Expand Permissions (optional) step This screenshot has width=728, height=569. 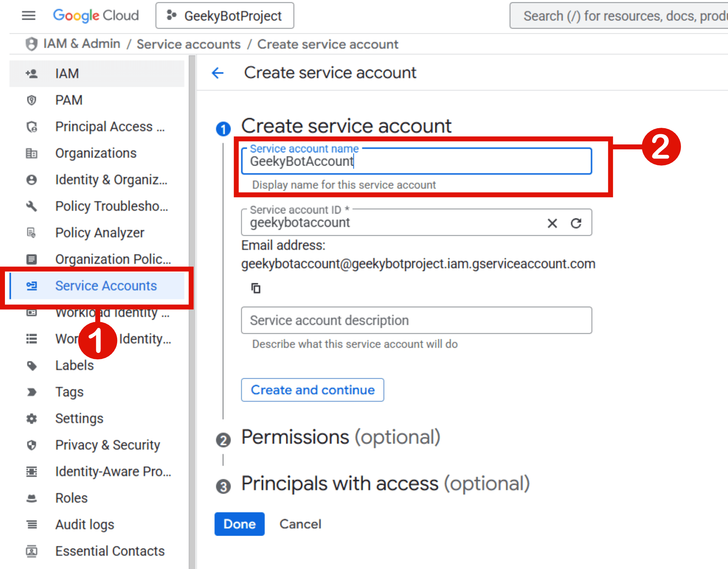point(340,437)
